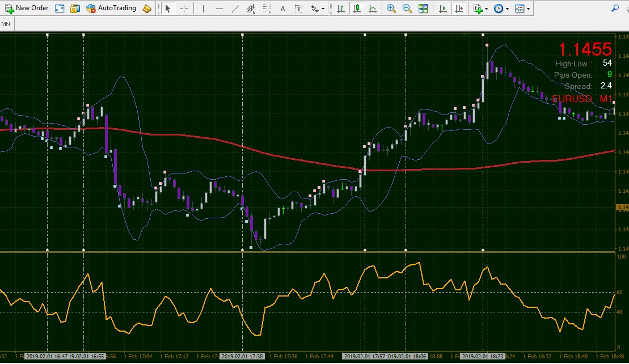Open search with the magnifier icon
This screenshot has height=364, width=629.
(615, 8)
